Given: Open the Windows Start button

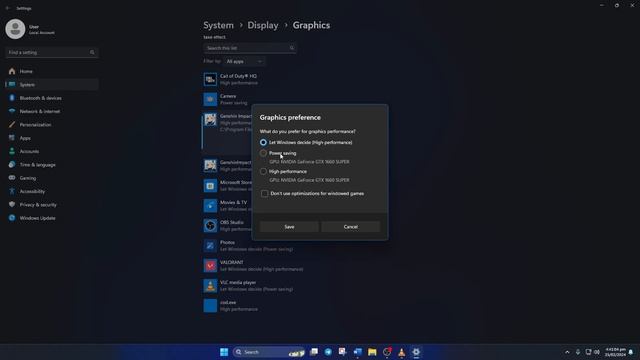Looking at the screenshot, I should point(224,352).
